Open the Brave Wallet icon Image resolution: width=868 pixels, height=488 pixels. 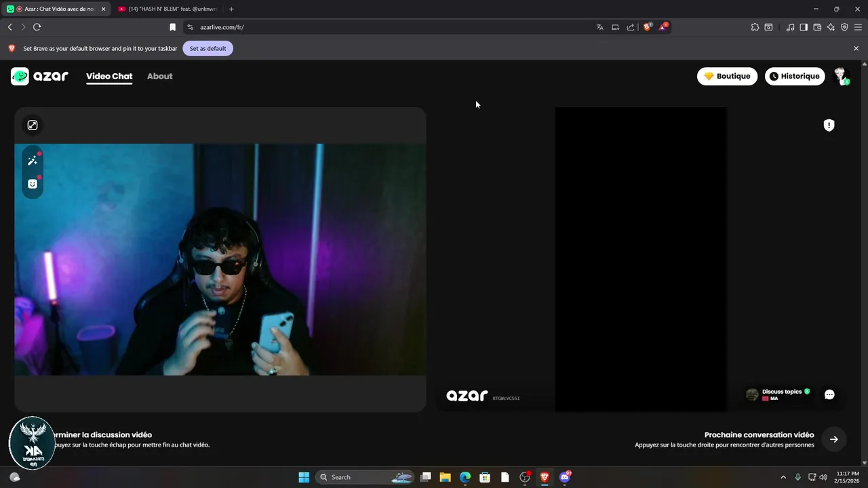817,27
